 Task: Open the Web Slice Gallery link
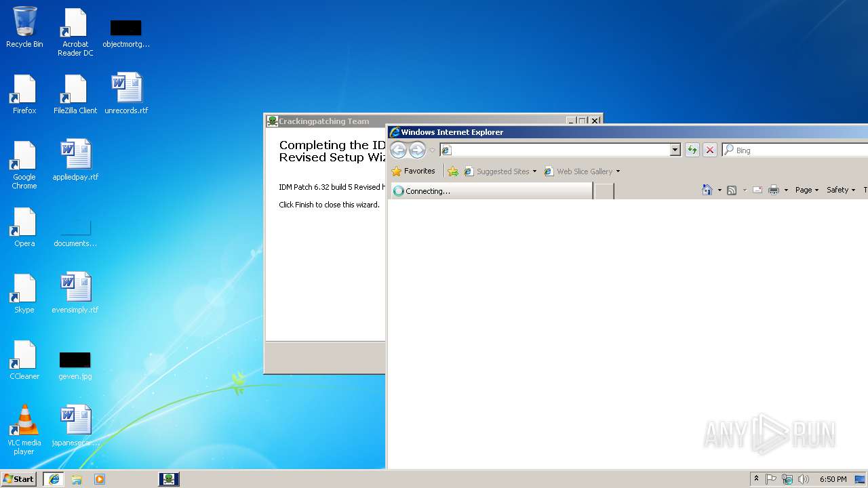point(578,171)
